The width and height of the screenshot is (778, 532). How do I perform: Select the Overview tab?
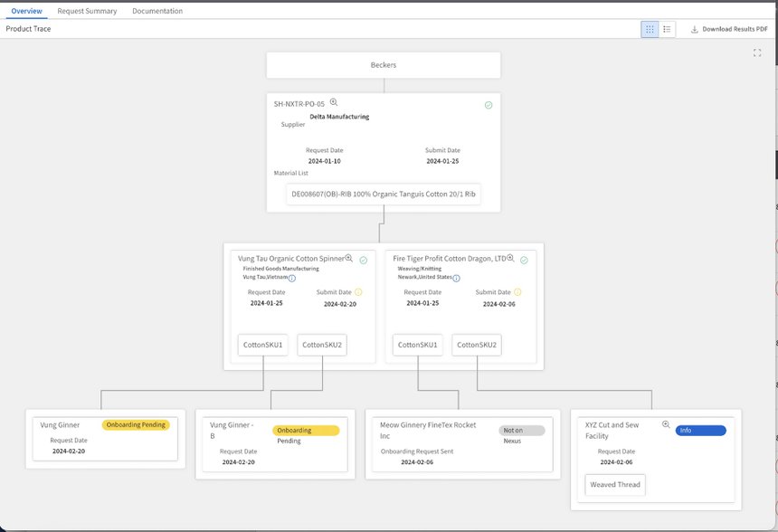[26, 11]
